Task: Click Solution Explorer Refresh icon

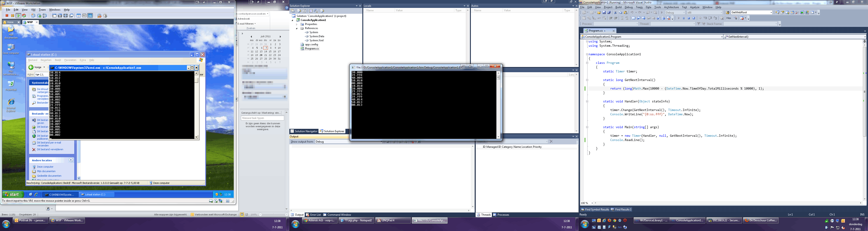Action: coord(304,11)
